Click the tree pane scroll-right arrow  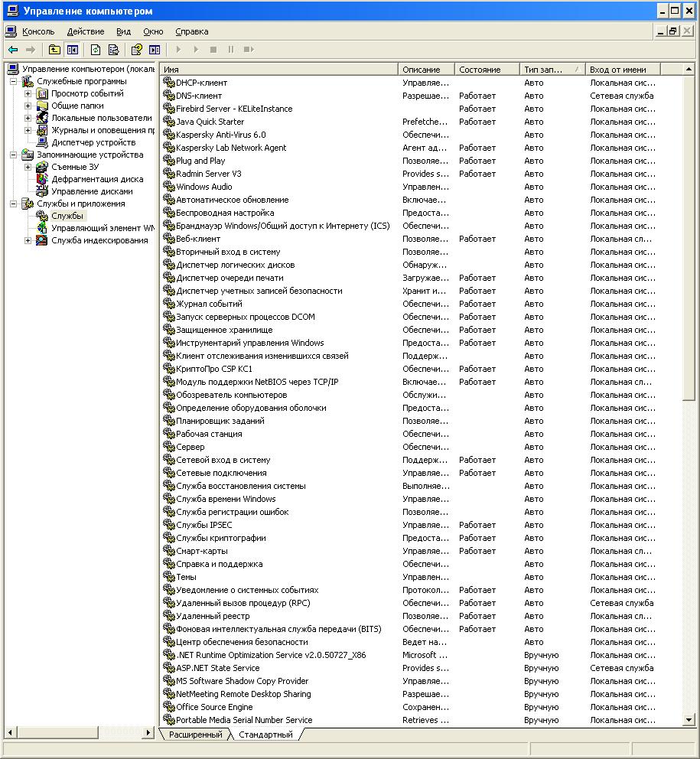(148, 732)
